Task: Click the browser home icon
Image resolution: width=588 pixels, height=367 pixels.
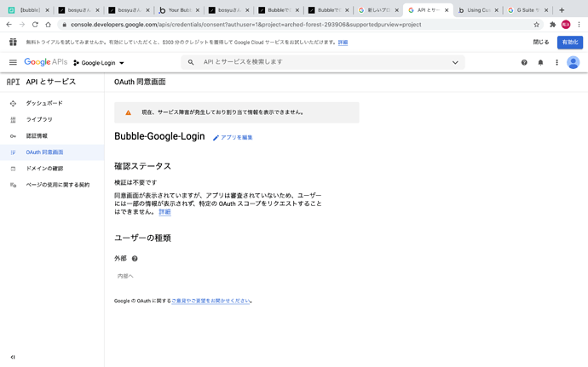Action: pyautogui.click(x=48, y=25)
